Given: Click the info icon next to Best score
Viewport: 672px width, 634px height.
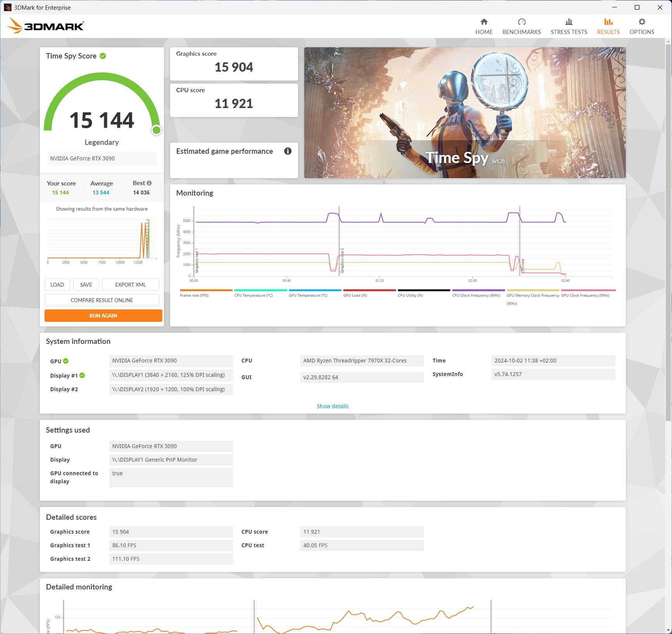Looking at the screenshot, I should pos(149,183).
